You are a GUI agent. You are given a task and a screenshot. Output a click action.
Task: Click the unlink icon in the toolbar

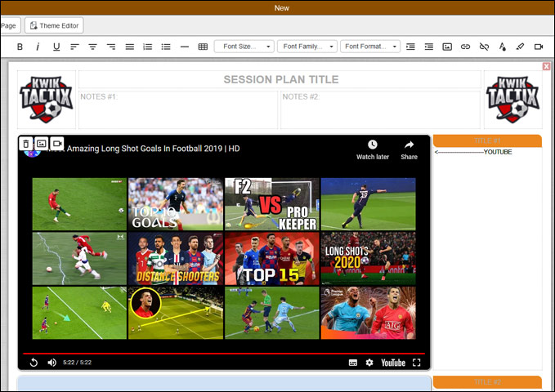point(484,47)
